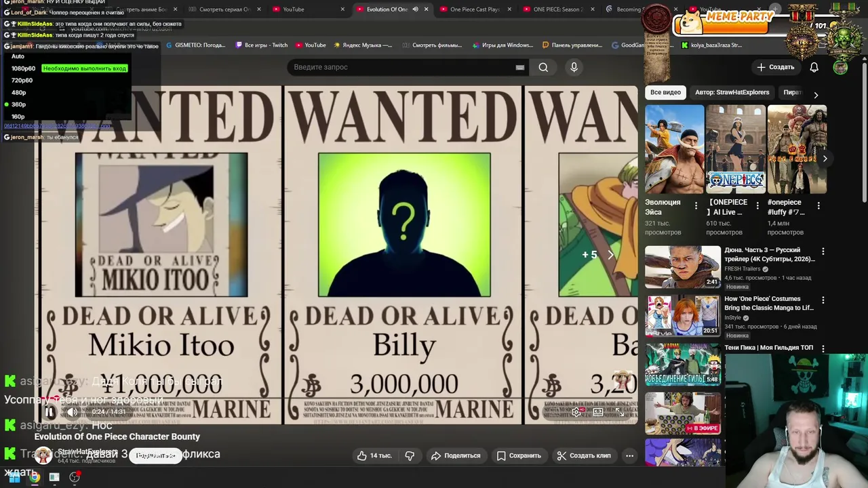Mute the Evolution Of One tab speaker icon

click(415, 9)
